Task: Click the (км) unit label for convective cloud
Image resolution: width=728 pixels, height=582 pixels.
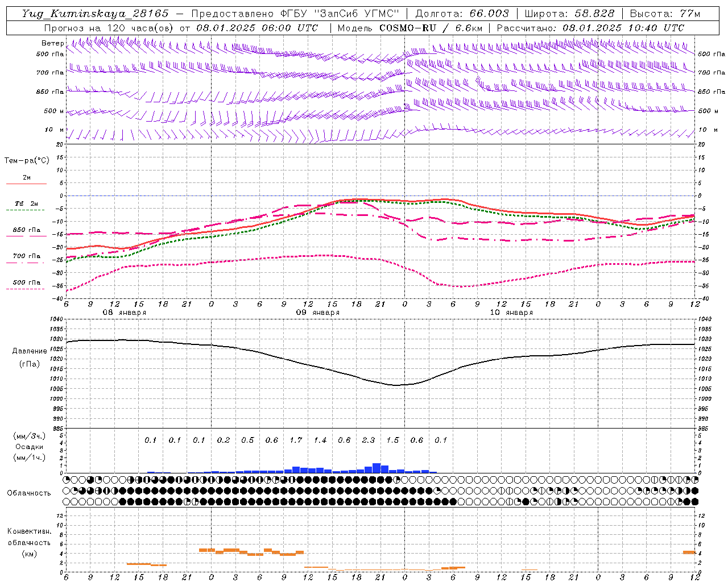Action: pyautogui.click(x=30, y=554)
